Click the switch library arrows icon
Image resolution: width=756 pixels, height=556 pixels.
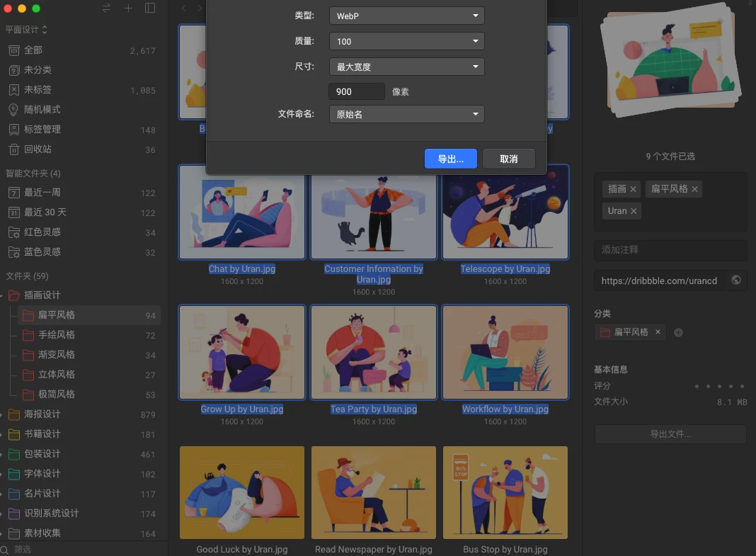click(107, 8)
